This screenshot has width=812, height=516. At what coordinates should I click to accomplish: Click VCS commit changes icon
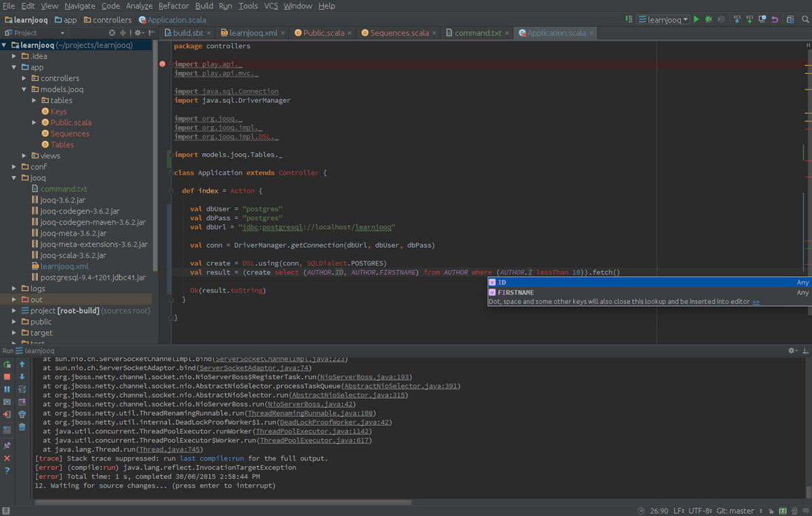749,20
